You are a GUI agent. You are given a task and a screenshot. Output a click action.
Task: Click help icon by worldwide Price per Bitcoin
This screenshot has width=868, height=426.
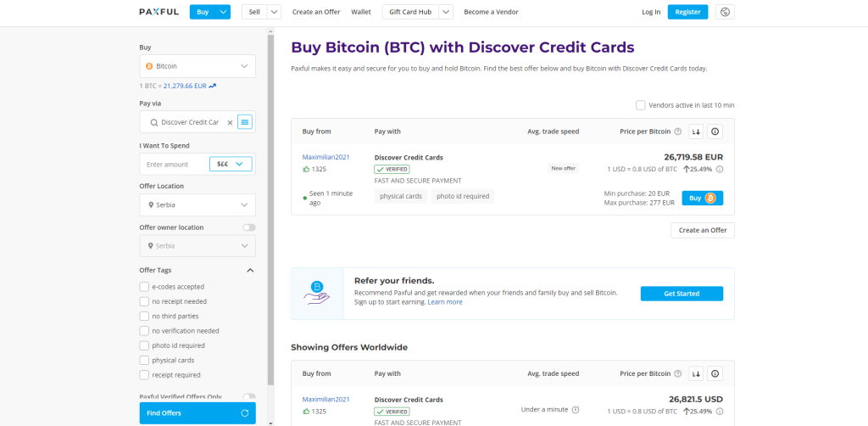[677, 374]
